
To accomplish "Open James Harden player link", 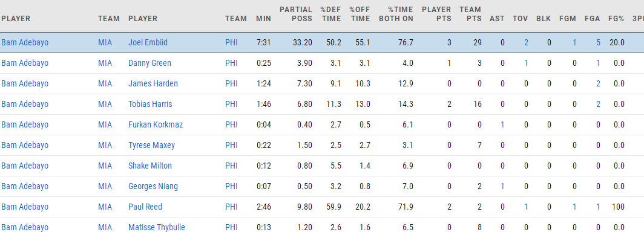I will coord(153,83).
